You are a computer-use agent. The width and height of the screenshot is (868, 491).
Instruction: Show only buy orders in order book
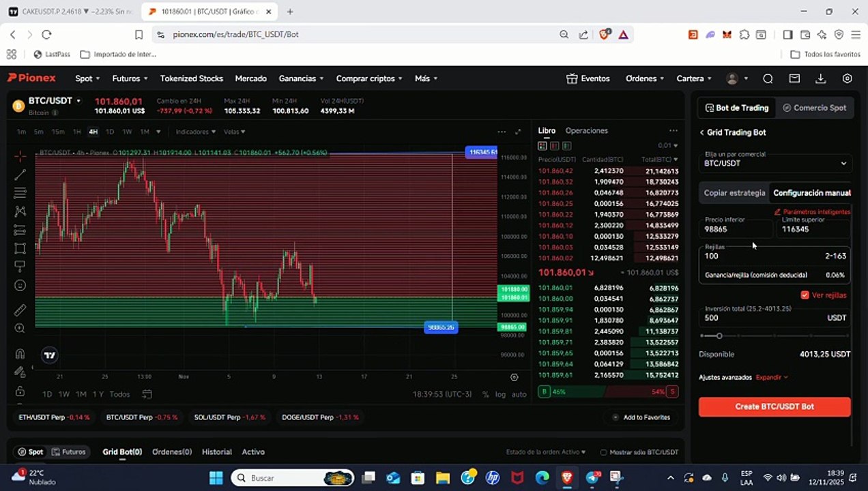(x=567, y=145)
